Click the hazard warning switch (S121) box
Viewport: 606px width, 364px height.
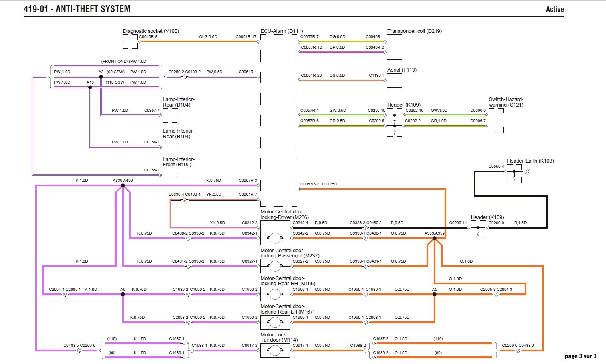pos(496,121)
